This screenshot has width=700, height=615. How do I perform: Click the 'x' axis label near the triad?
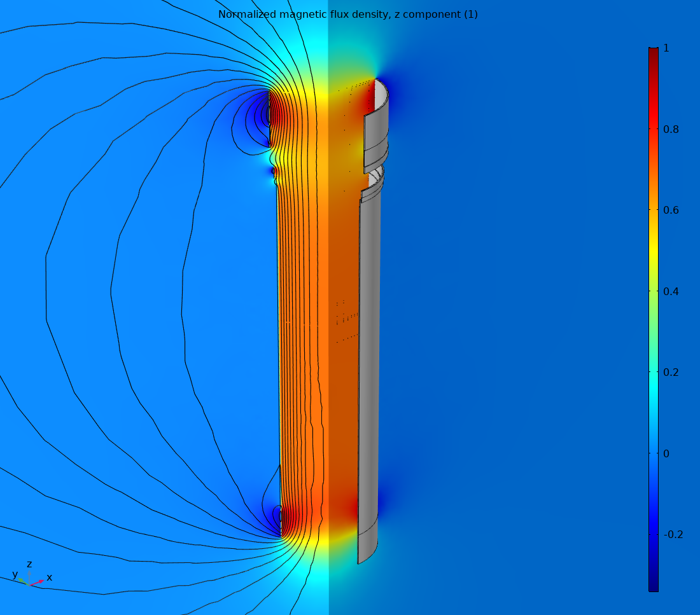point(49,577)
